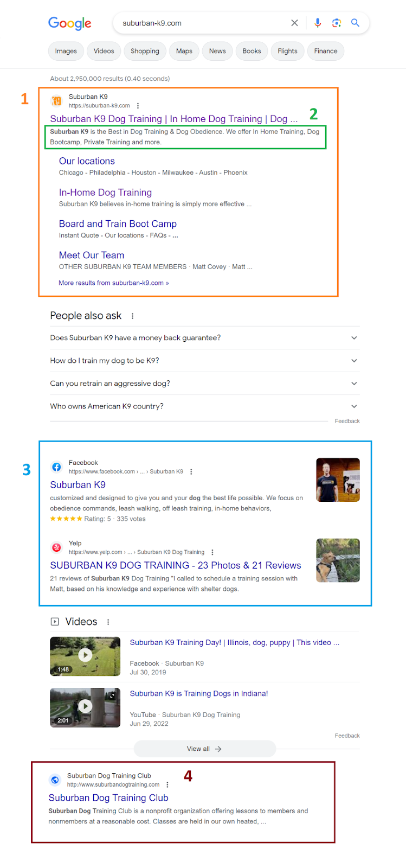The image size is (406, 868).
Task: Select the News filter tab
Action: click(217, 51)
